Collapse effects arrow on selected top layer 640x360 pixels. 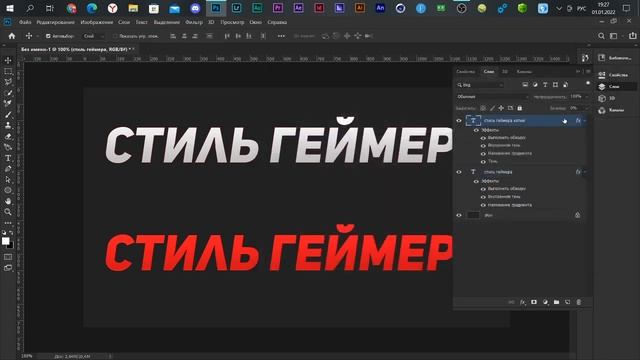click(x=585, y=121)
